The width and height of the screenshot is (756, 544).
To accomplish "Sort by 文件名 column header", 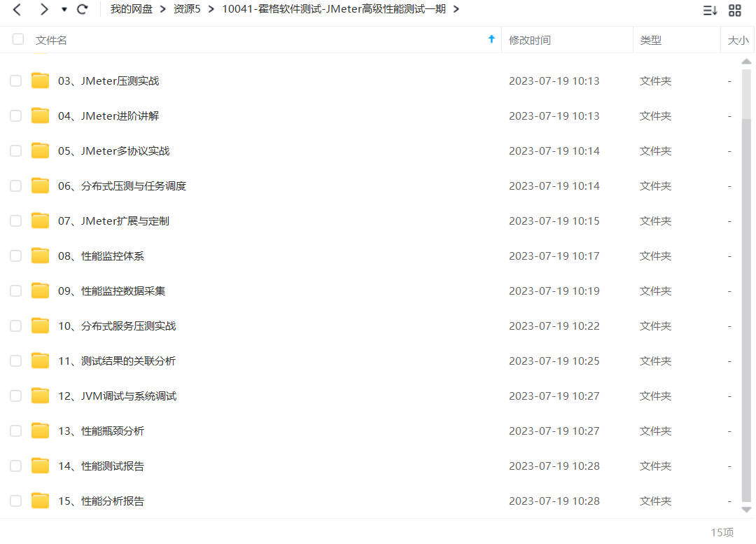I will point(51,40).
